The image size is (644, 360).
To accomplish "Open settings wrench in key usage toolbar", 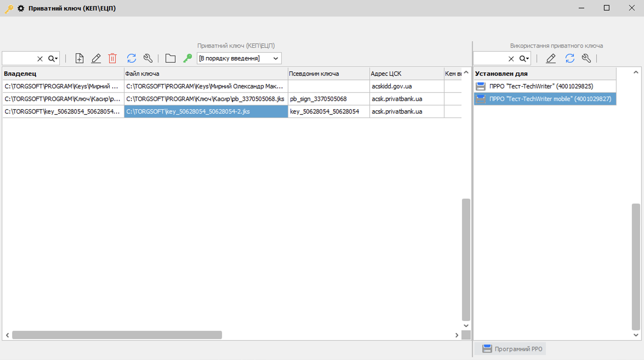I will (586, 58).
